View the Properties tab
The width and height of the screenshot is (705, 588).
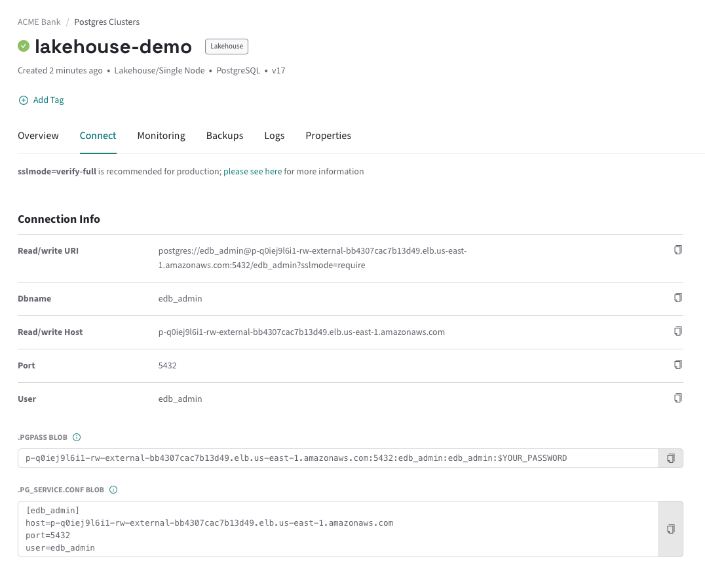pos(328,136)
